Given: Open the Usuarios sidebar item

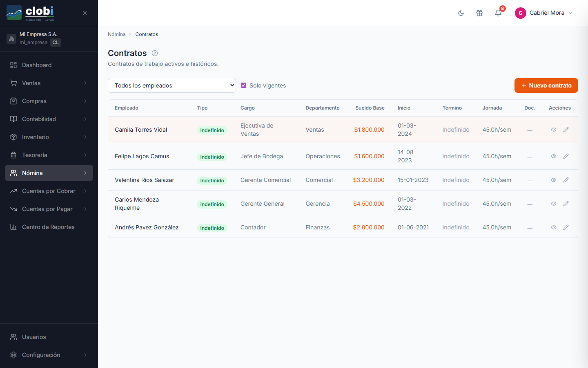Looking at the screenshot, I should [49, 337].
